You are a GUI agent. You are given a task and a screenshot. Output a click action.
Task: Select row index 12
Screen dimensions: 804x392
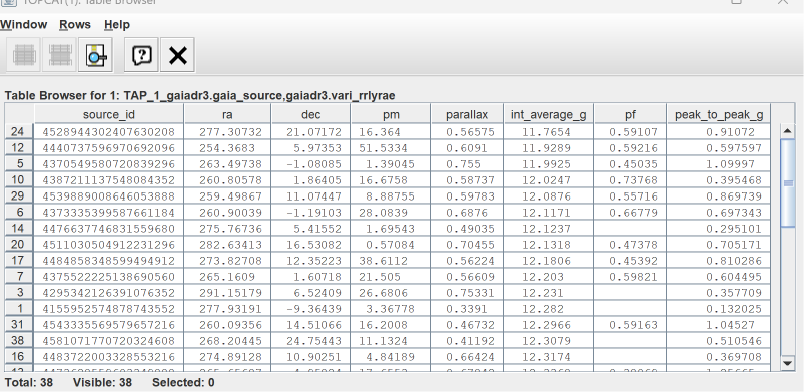pos(18,148)
